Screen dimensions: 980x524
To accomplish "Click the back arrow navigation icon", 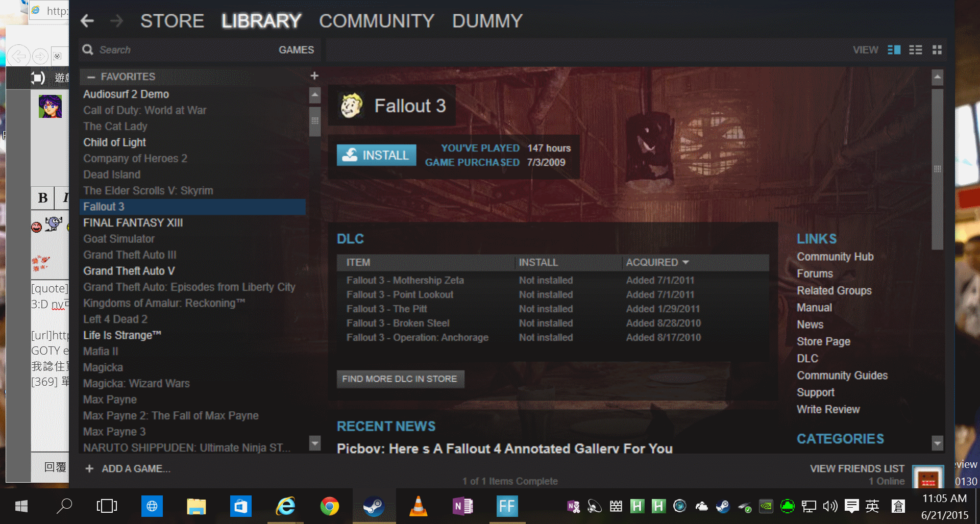I will click(x=87, y=21).
